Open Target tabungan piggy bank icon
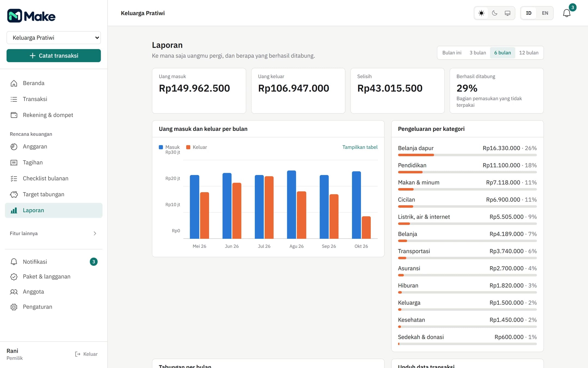Image resolution: width=588 pixels, height=368 pixels. click(14, 194)
